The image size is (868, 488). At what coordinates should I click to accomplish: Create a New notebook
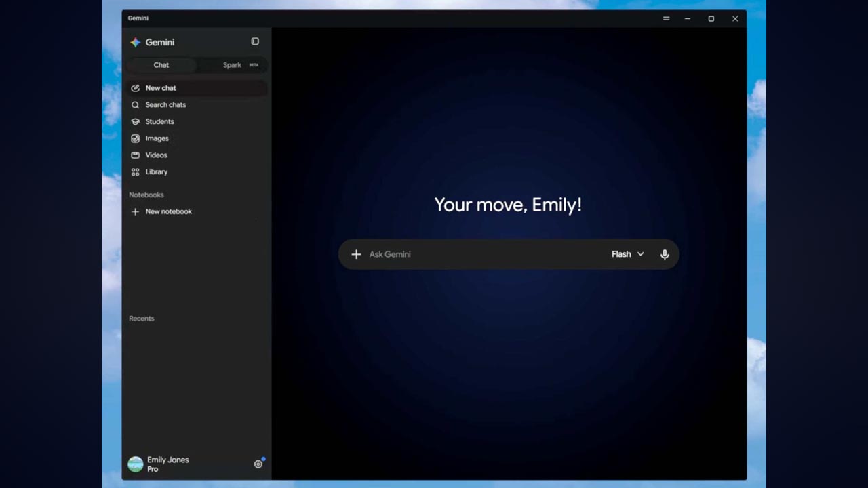[x=196, y=211]
